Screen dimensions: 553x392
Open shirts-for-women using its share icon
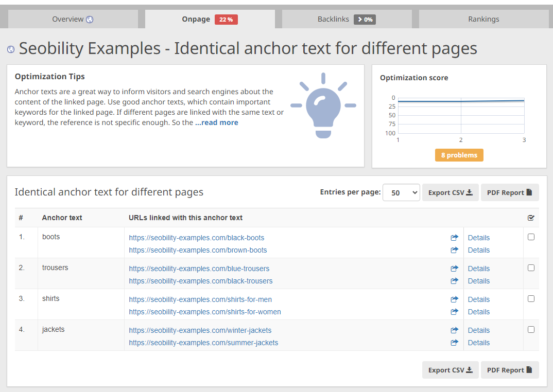point(455,312)
